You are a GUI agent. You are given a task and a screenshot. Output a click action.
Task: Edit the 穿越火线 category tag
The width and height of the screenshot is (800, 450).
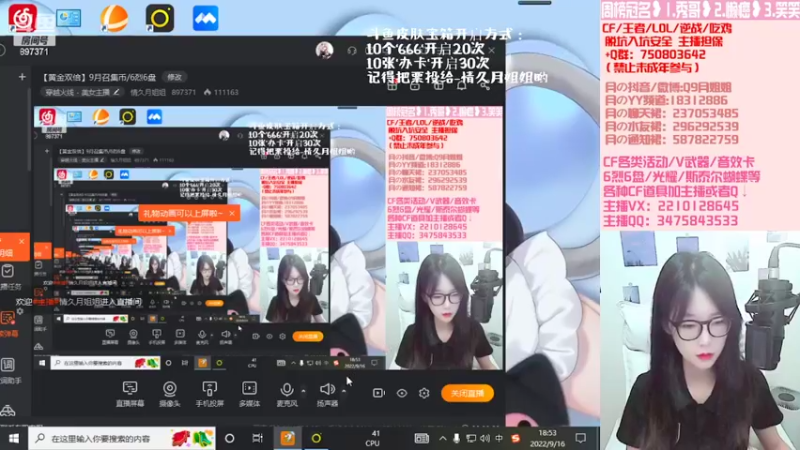82,92
